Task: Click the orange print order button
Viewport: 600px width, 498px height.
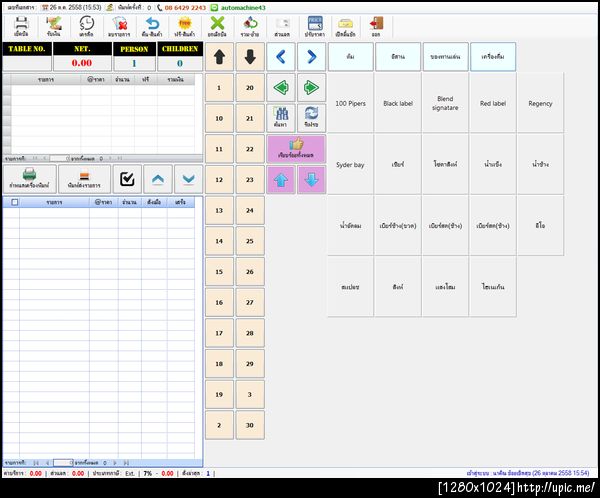Action: (84, 179)
